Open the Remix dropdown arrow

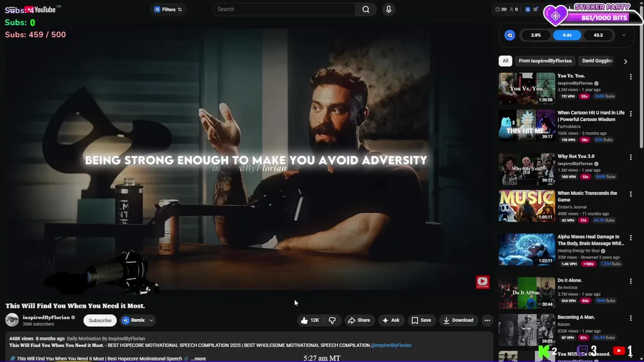click(x=150, y=320)
